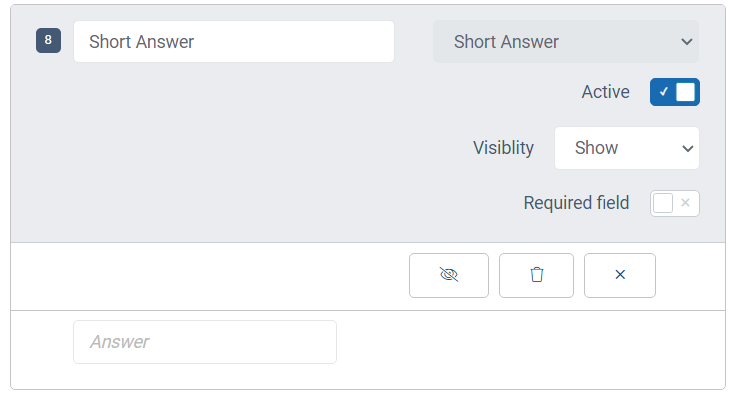Close the editor using the X icon button
Screen dimensions: 733x398
620,275
